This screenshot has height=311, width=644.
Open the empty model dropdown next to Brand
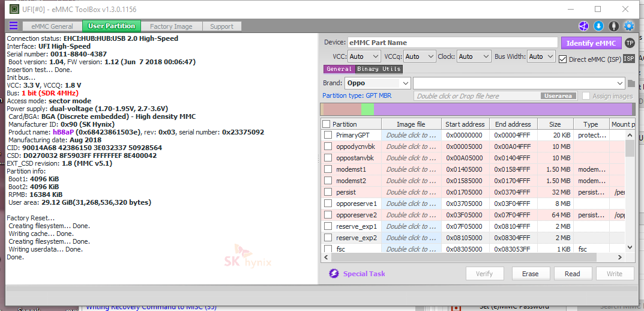pyautogui.click(x=519, y=83)
